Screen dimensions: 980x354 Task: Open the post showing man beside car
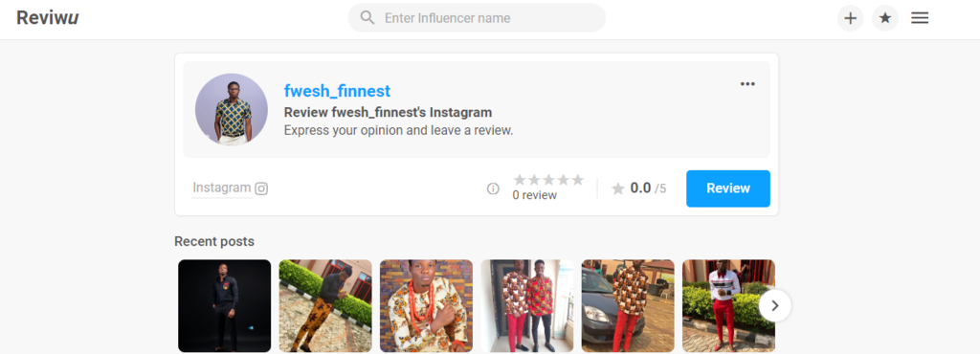pos(628,306)
